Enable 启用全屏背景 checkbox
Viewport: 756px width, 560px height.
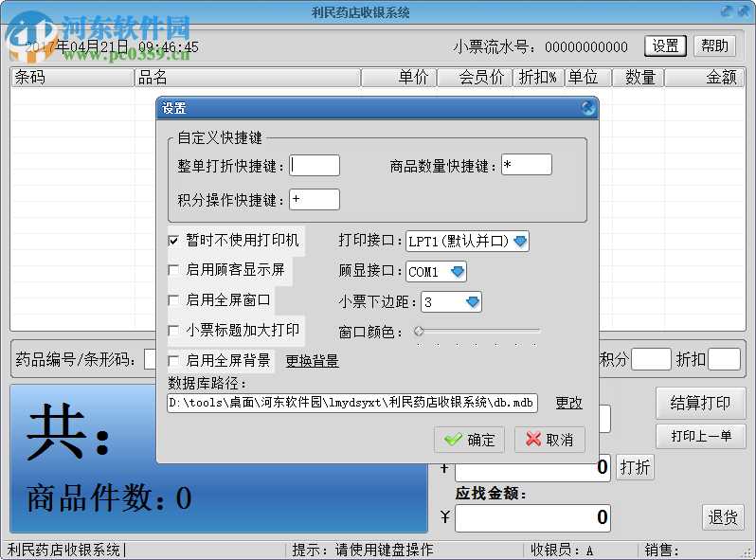tap(173, 360)
